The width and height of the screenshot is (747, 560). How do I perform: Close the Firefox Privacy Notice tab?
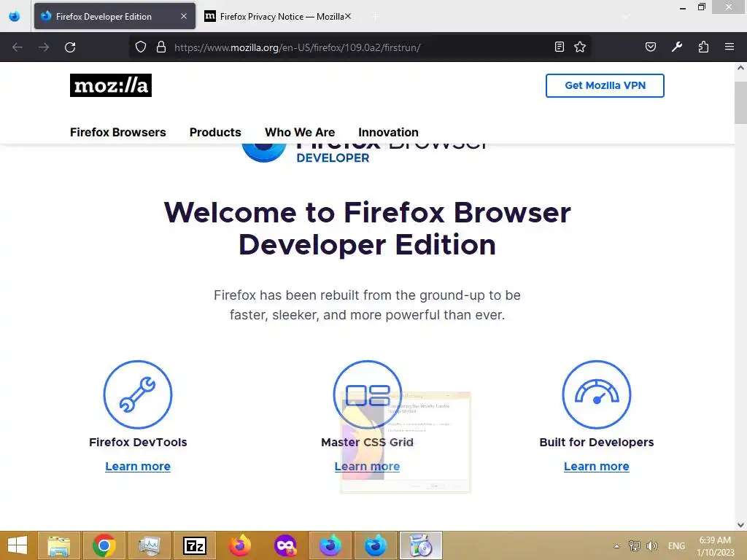pos(348,16)
